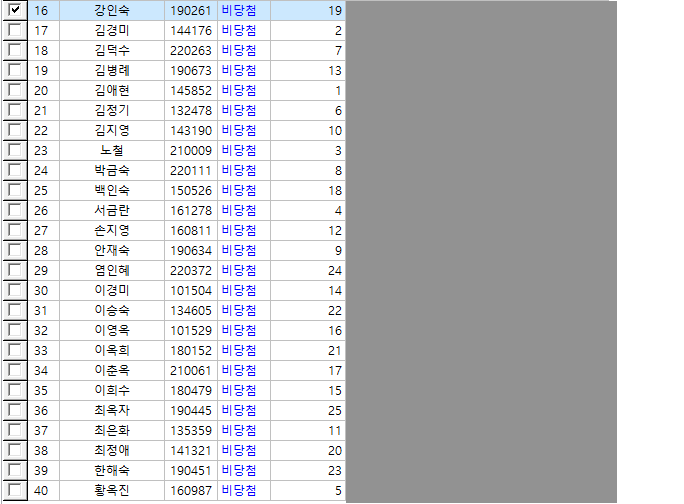
Task: Click the name cell 이옥희
Action: point(112,350)
